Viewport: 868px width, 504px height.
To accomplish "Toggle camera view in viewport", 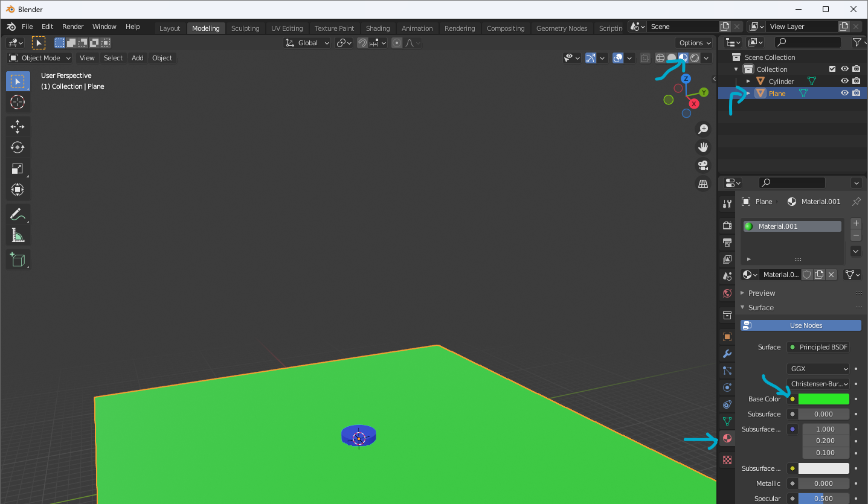I will tap(703, 165).
